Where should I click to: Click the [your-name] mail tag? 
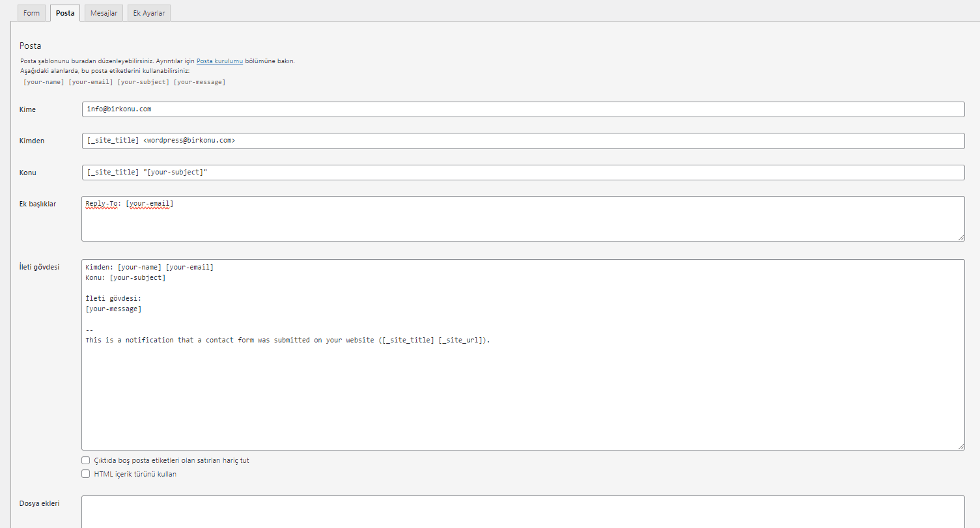coord(43,81)
